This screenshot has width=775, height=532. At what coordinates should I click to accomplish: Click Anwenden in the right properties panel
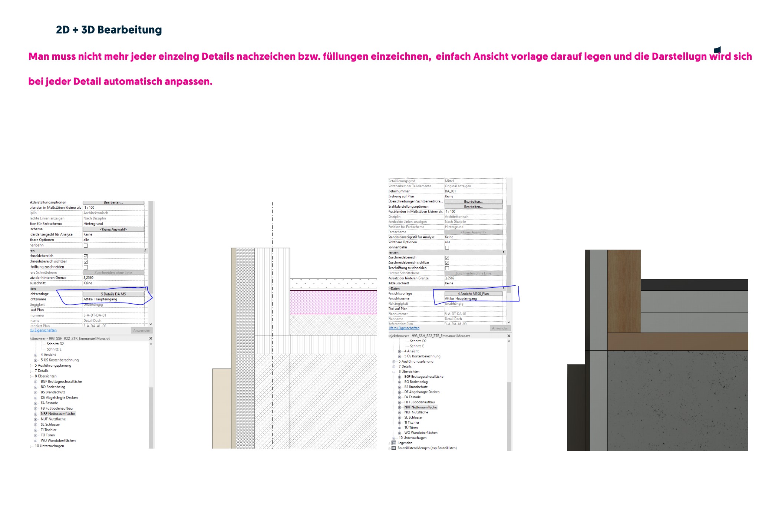(x=500, y=328)
